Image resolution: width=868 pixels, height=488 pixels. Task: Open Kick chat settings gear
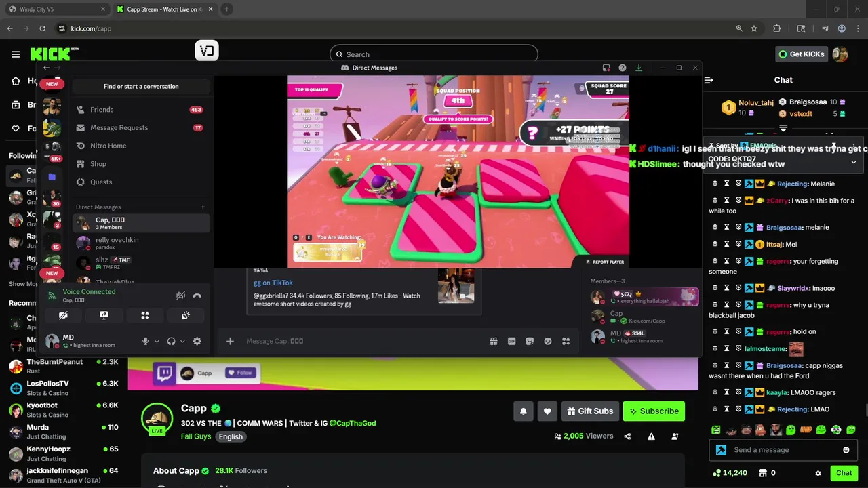818,473
